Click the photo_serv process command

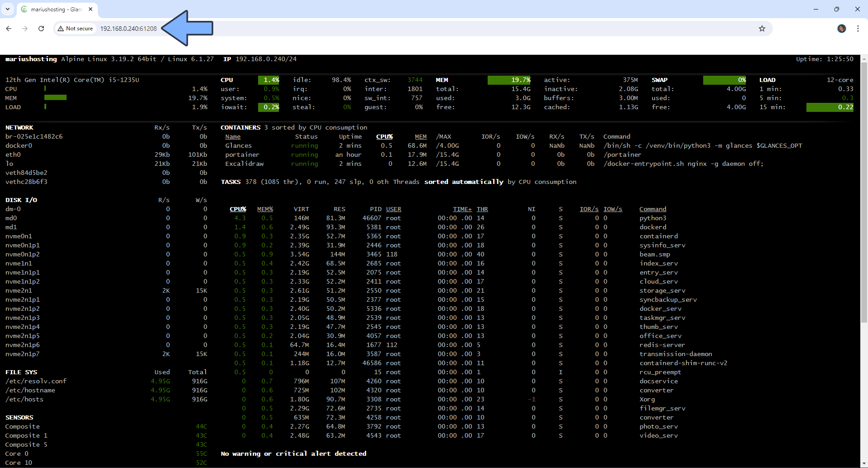click(658, 427)
